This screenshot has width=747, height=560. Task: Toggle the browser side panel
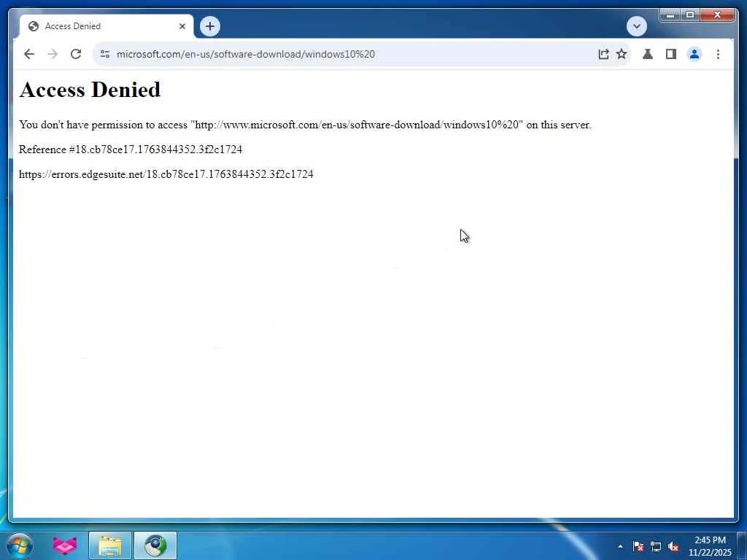point(671,54)
